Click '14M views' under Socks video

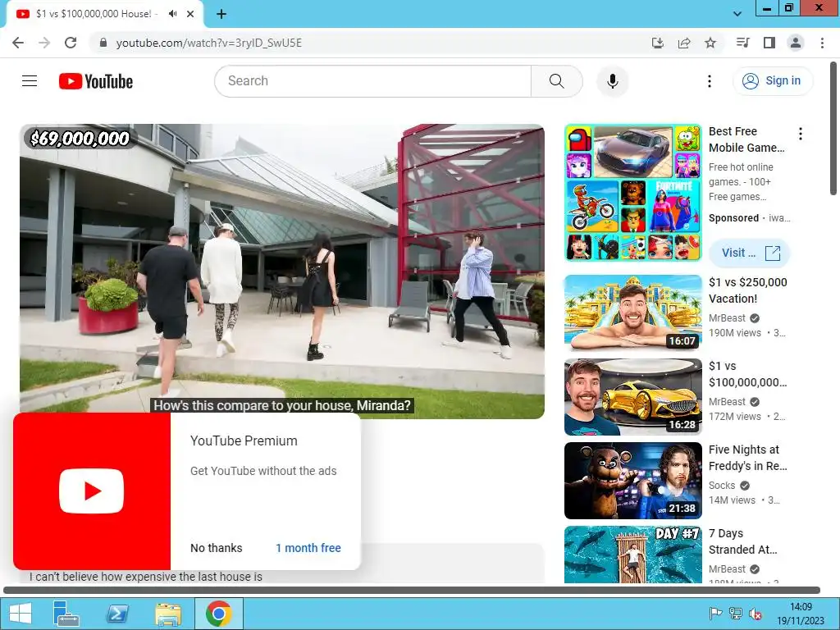[732, 500]
